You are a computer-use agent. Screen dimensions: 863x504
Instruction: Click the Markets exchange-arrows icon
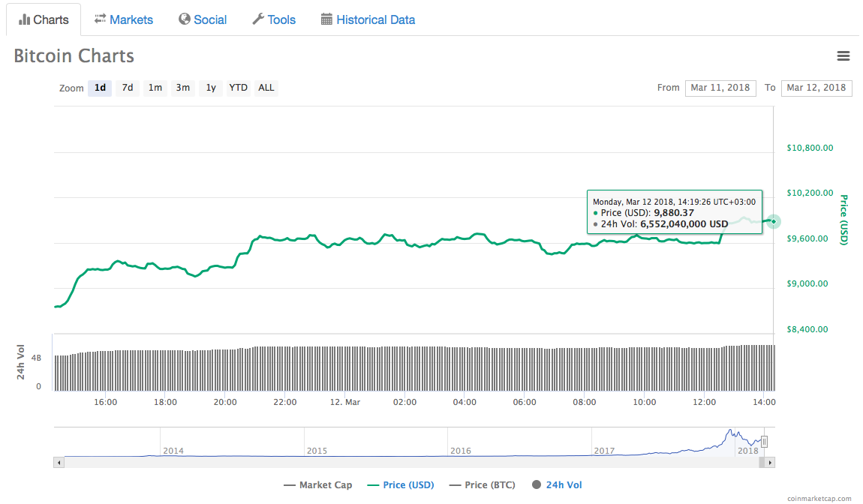pyautogui.click(x=98, y=19)
